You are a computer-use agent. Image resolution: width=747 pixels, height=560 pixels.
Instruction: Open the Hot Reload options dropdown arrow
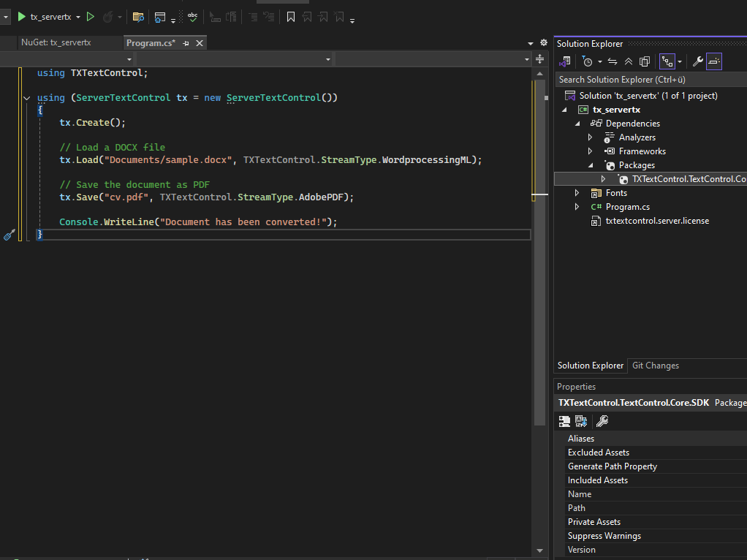pyautogui.click(x=120, y=17)
